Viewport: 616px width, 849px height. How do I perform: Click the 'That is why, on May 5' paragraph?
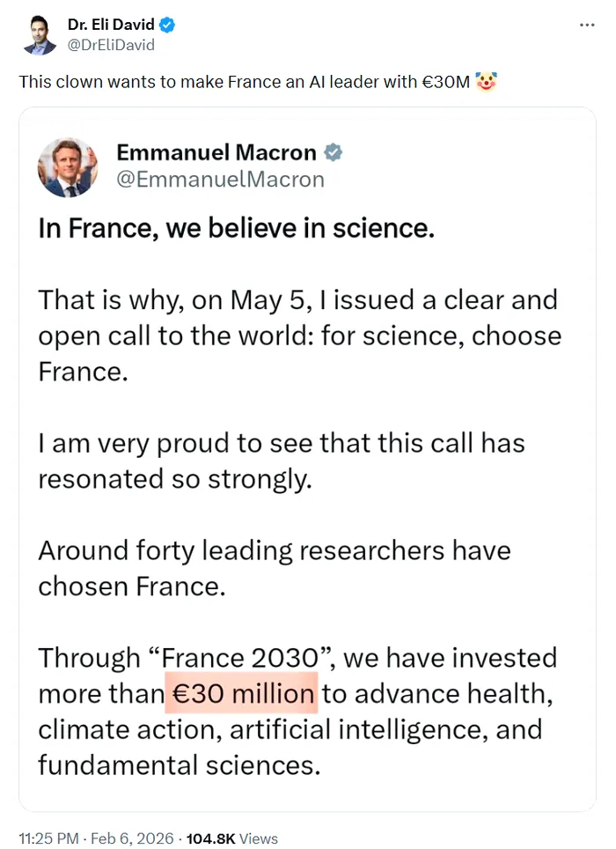[x=299, y=336]
